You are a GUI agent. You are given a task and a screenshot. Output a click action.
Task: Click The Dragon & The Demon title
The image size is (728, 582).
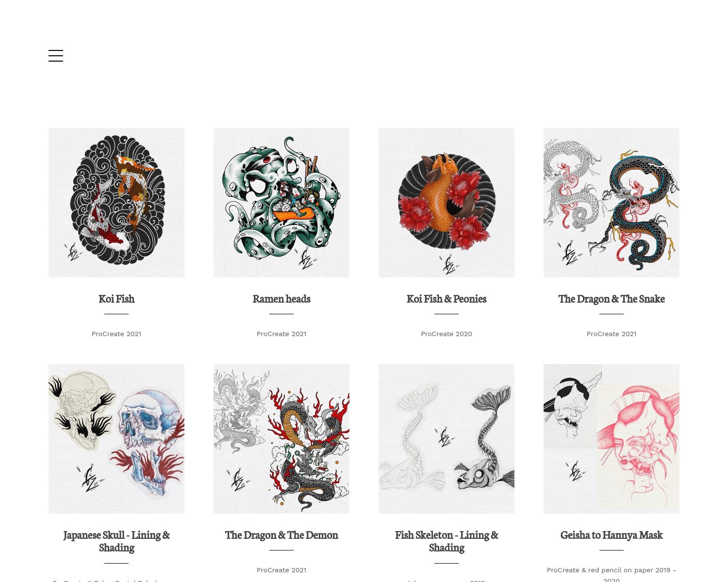281,535
